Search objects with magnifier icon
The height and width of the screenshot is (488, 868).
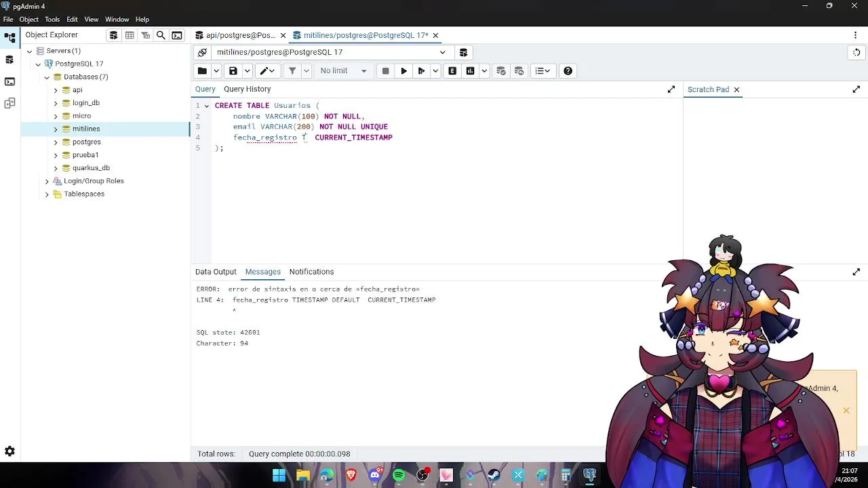[161, 35]
